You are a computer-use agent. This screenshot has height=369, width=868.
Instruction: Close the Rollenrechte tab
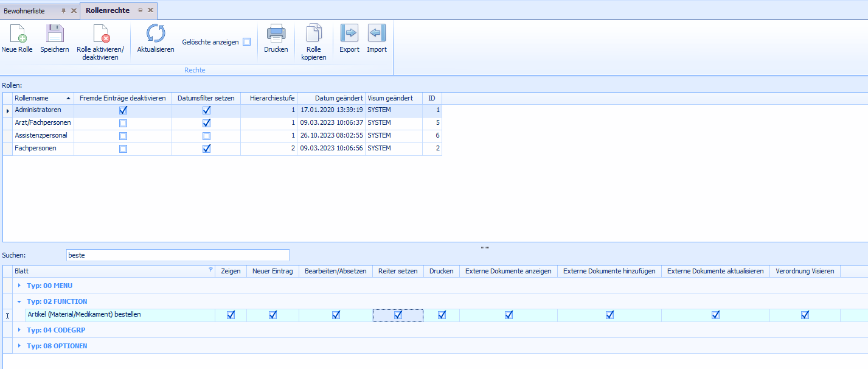pyautogui.click(x=150, y=11)
